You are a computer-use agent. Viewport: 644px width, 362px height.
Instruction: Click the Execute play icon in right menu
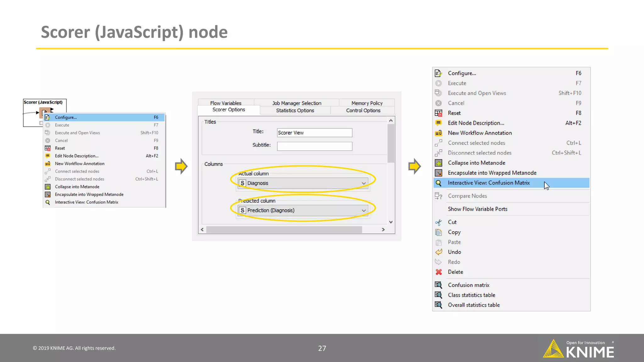438,83
